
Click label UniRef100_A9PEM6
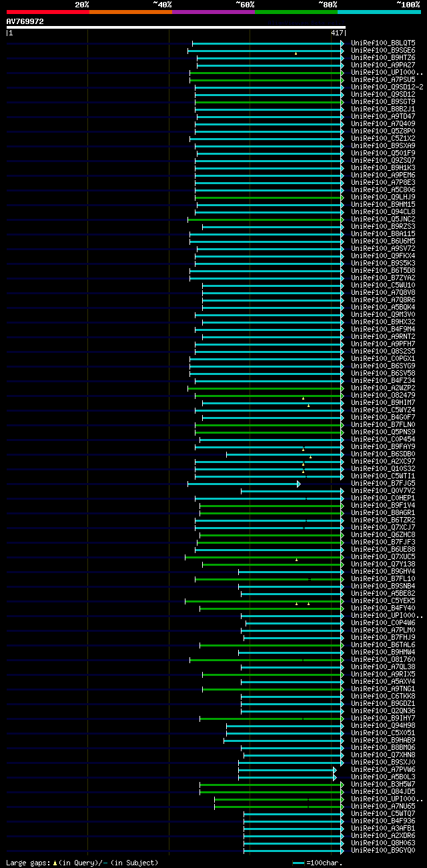point(383,175)
